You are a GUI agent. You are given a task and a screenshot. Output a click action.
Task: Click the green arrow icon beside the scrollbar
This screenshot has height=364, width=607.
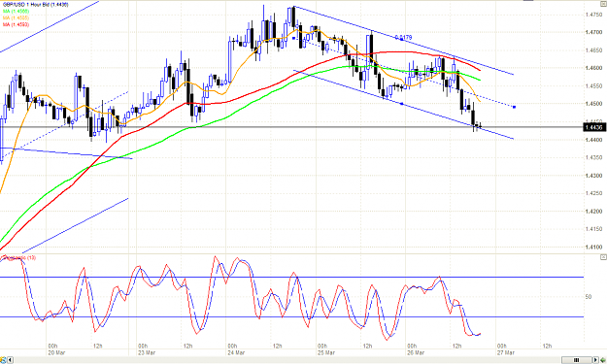tap(603, 360)
